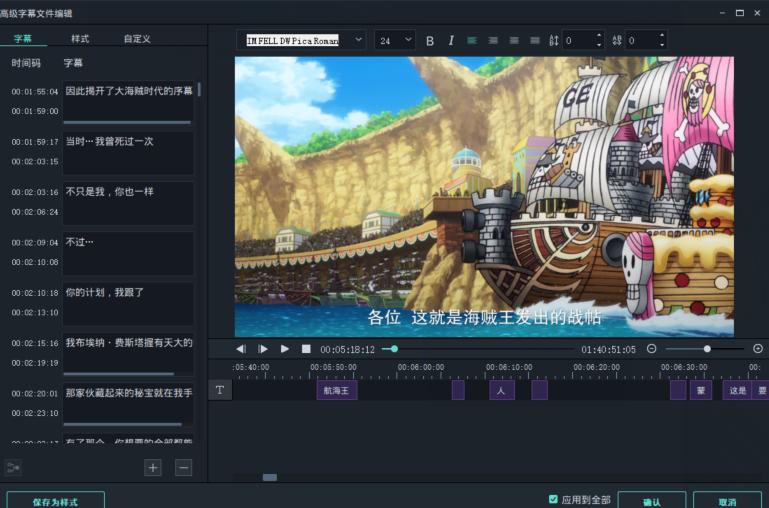Viewport: 769px width, 508px height.
Task: Stop the video playback
Action: coord(306,349)
